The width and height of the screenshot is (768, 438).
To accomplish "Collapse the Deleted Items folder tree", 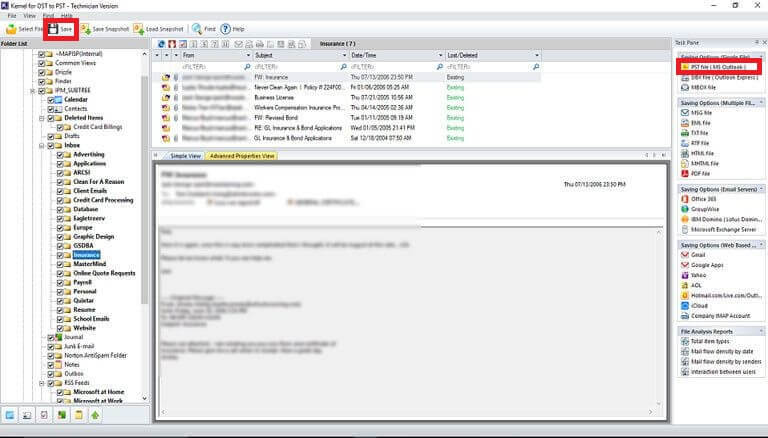I will [x=42, y=118].
